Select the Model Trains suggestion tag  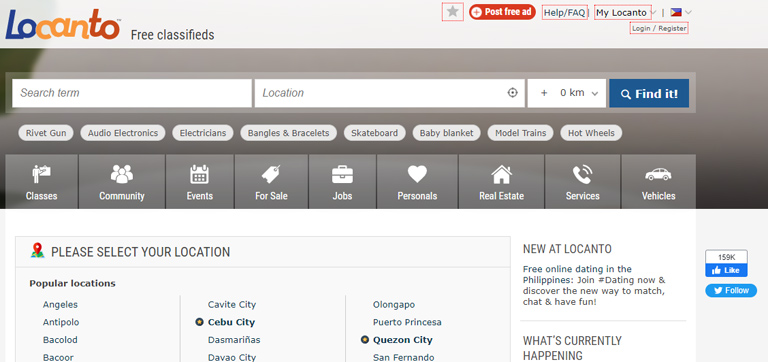pos(521,133)
